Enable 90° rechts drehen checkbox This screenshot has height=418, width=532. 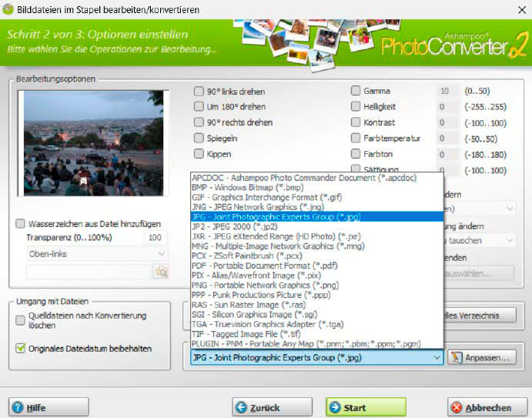[199, 122]
